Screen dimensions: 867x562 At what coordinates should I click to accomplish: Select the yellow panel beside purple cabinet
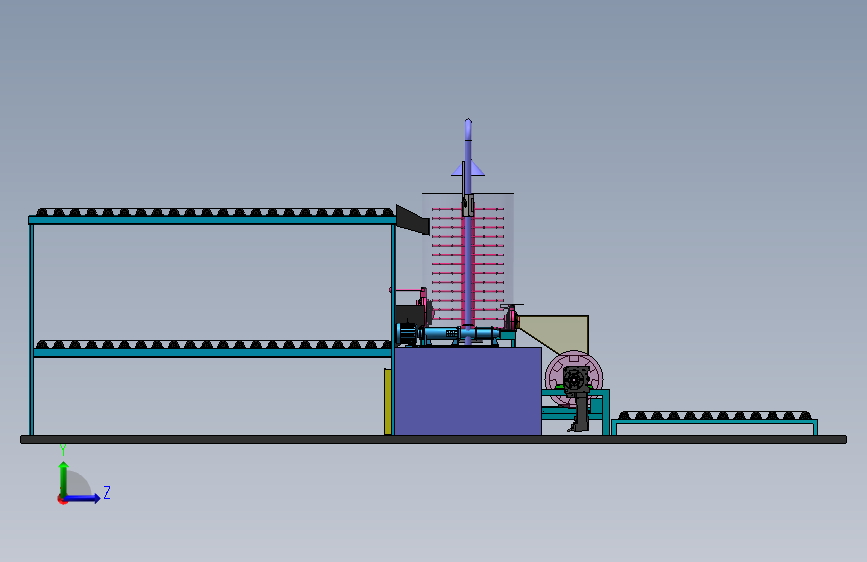[388, 402]
